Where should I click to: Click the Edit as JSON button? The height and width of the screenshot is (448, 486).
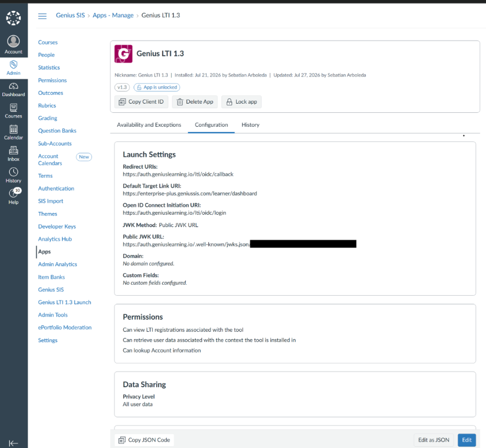point(433,440)
